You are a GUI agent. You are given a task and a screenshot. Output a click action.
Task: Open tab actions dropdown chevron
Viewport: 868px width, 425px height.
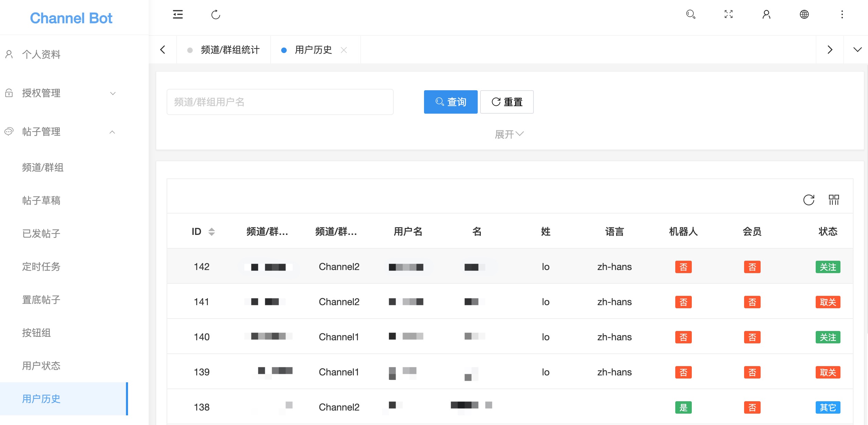click(857, 50)
